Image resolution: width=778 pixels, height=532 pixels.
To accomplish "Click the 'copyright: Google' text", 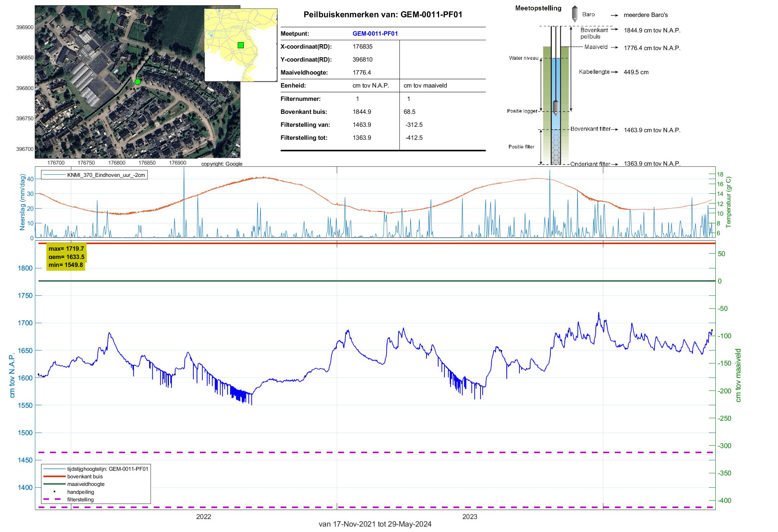I will tap(222, 164).
